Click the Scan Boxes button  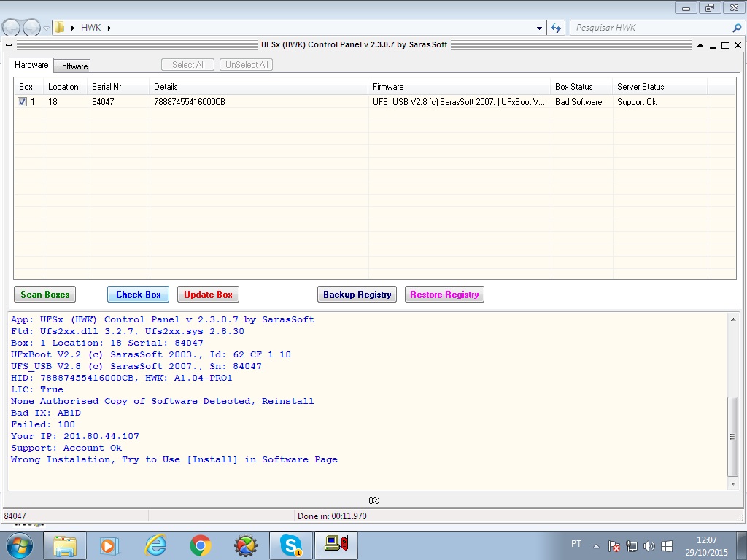click(44, 295)
